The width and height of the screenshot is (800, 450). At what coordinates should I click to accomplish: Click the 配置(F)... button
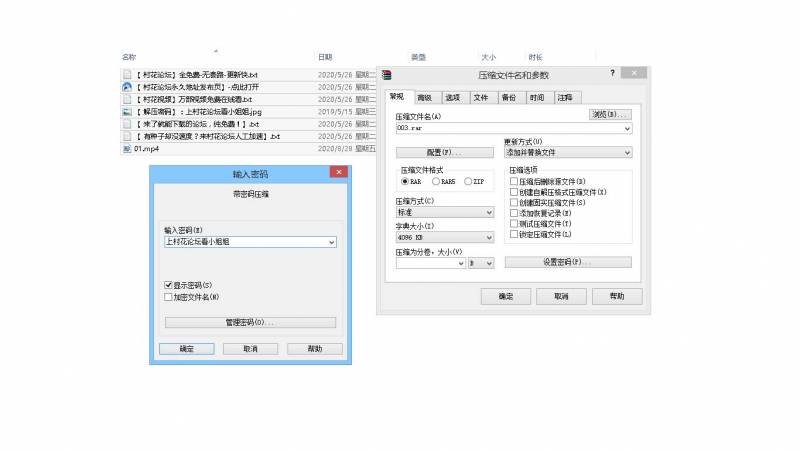click(x=445, y=153)
